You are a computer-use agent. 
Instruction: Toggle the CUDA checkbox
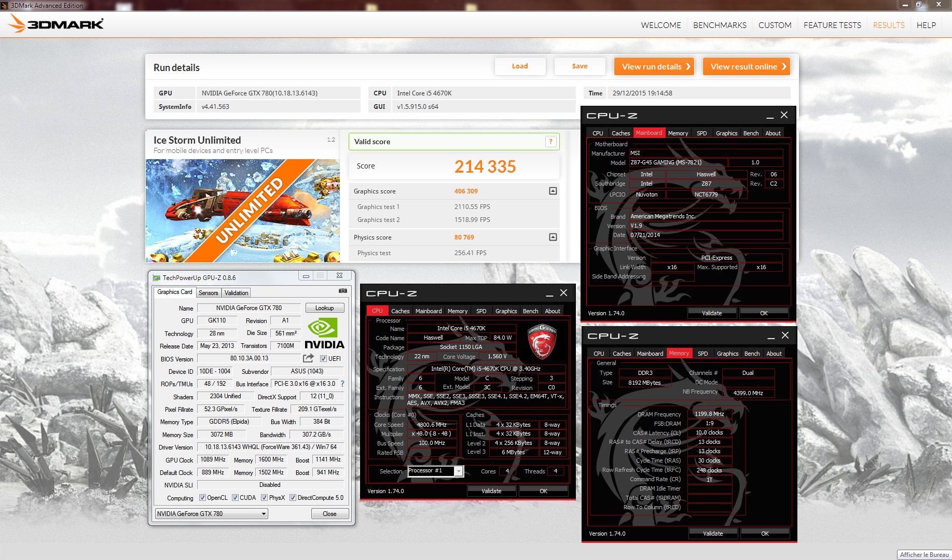click(x=235, y=498)
